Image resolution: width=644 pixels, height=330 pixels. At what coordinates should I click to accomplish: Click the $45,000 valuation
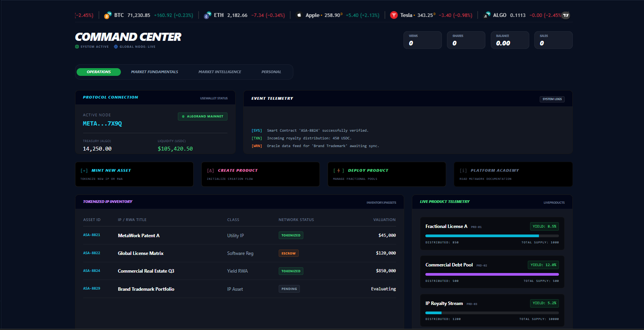coord(387,235)
